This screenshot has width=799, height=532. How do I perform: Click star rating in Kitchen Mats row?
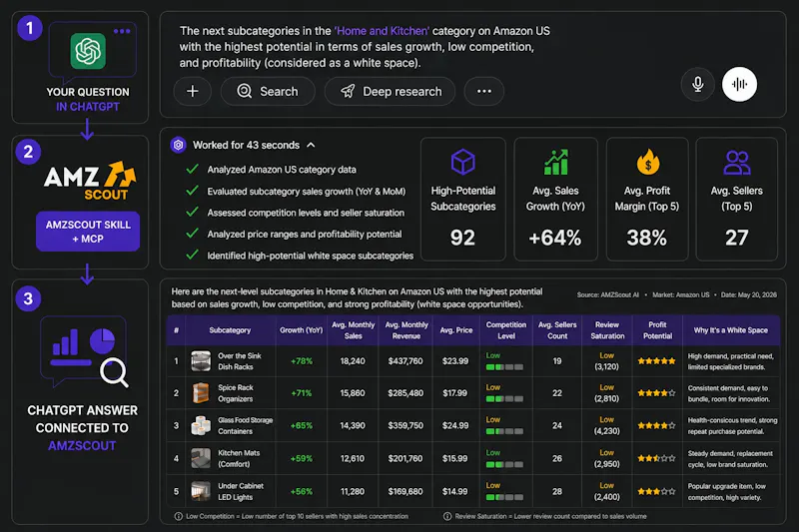coord(657,458)
